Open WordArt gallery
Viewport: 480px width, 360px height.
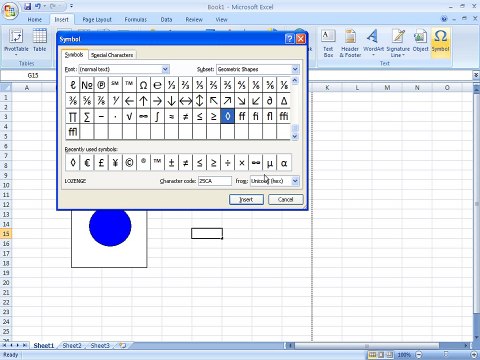point(373,43)
